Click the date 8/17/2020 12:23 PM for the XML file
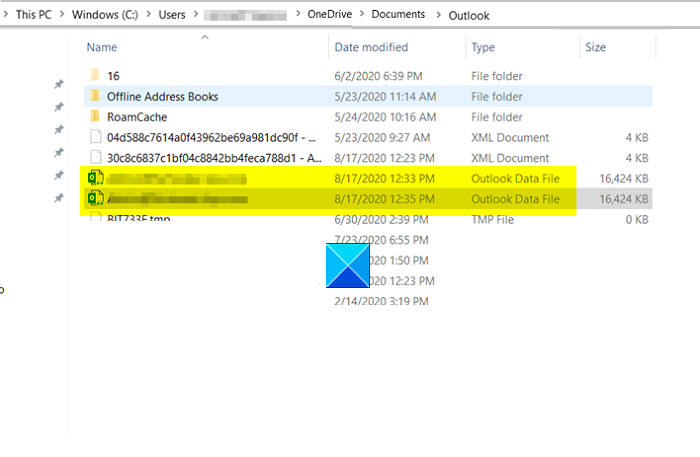The height and width of the screenshot is (457, 700). 384,158
